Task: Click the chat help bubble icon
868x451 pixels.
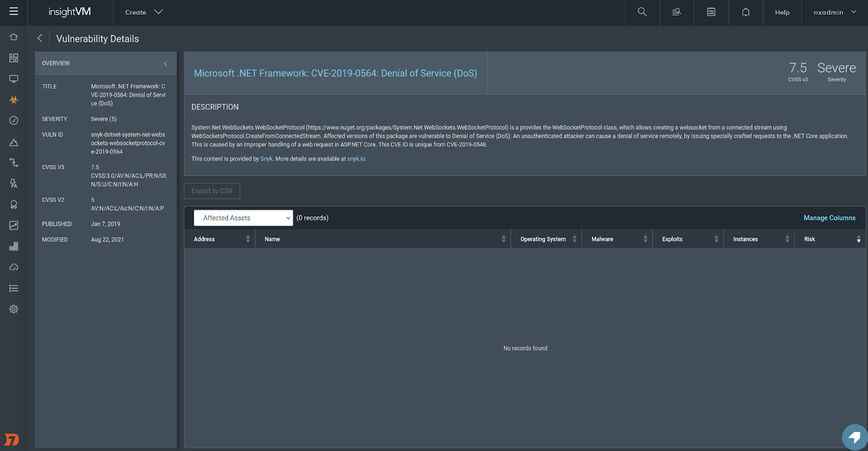Action: click(854, 437)
